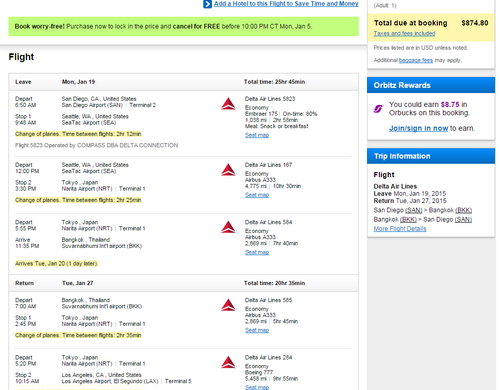View Seat map for Delta 584
500x390 pixels.
click(x=257, y=252)
